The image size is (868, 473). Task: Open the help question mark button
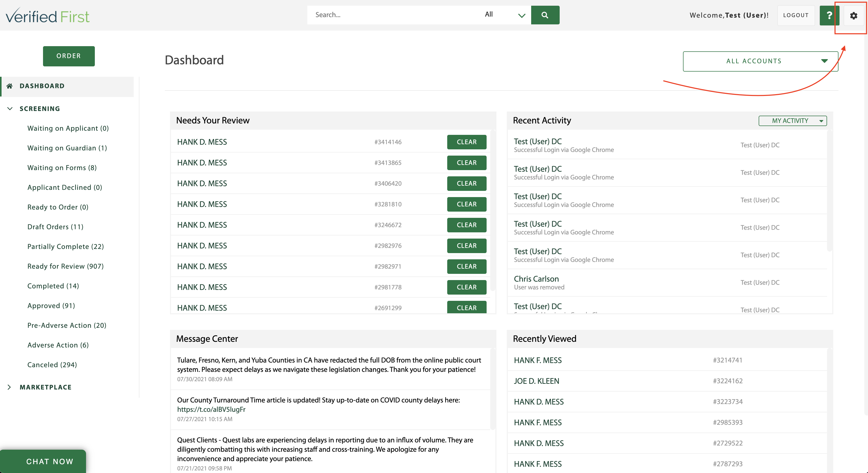coord(829,16)
